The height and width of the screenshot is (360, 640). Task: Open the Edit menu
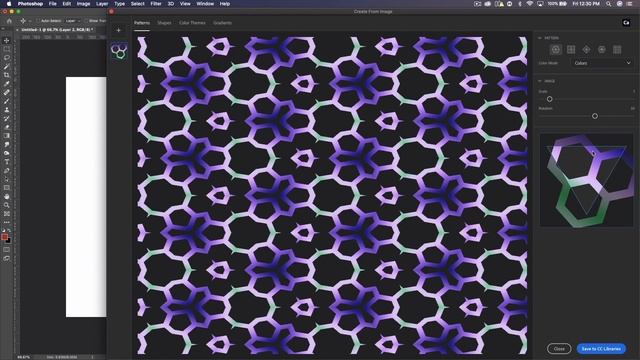click(x=67, y=4)
